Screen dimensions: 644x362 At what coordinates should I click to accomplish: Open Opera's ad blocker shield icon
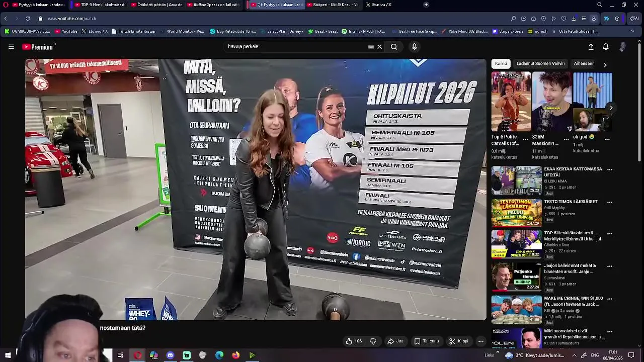tap(543, 19)
